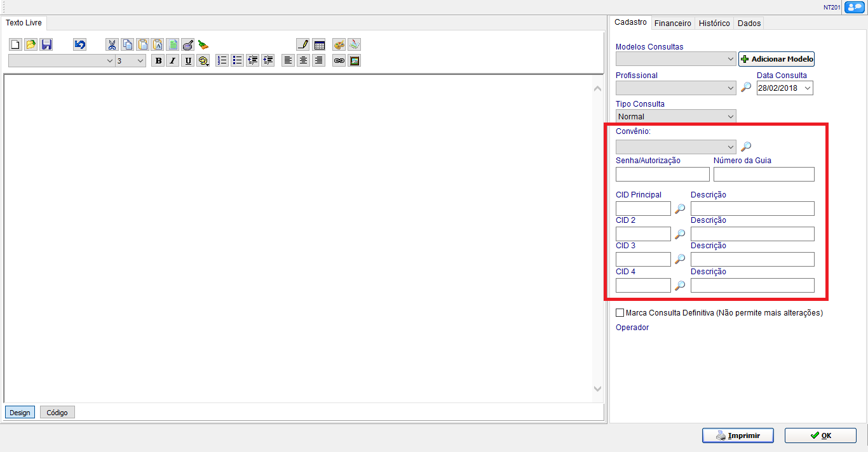868x452 pixels.
Task: Open the Histórico tab
Action: (714, 23)
